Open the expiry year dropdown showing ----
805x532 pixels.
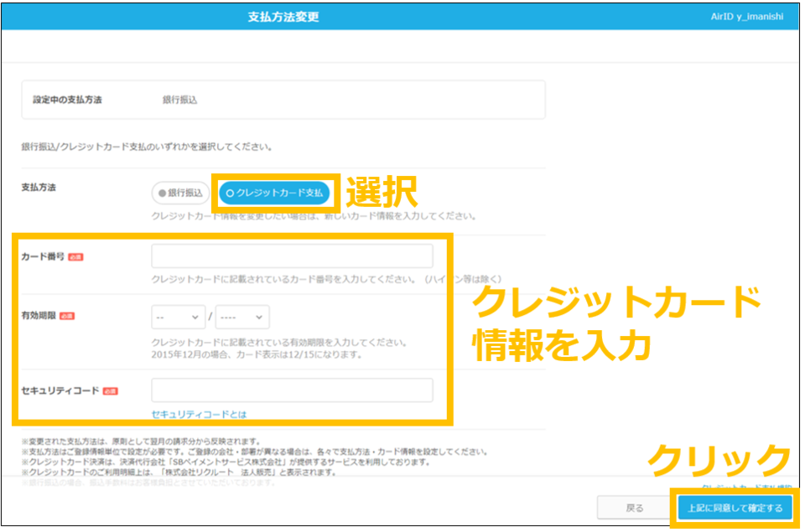243,317
